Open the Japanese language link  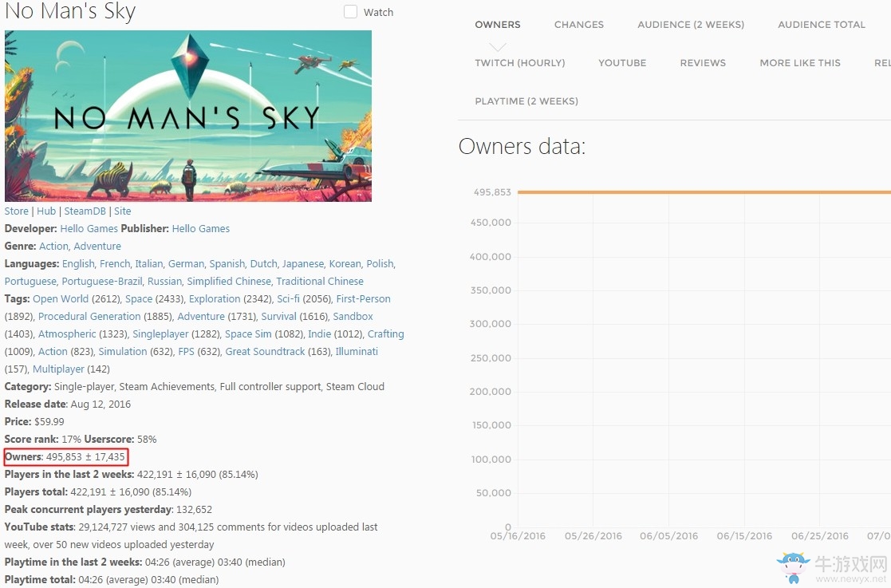pos(303,264)
